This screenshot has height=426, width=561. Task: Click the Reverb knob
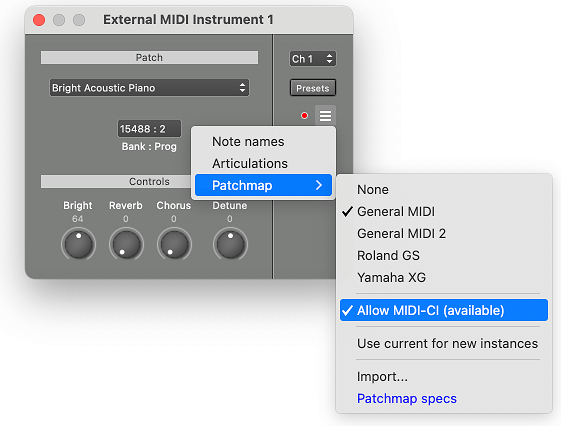126,244
